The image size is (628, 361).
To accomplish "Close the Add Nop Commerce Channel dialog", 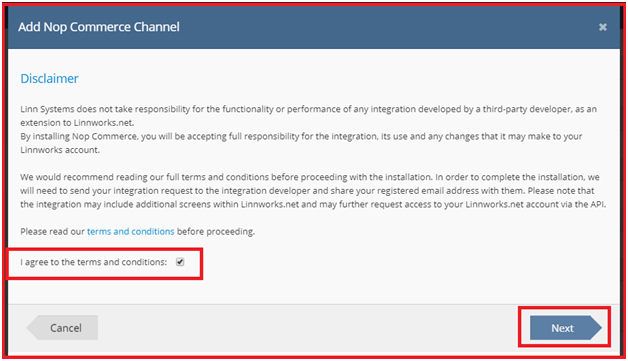I will 603,27.
